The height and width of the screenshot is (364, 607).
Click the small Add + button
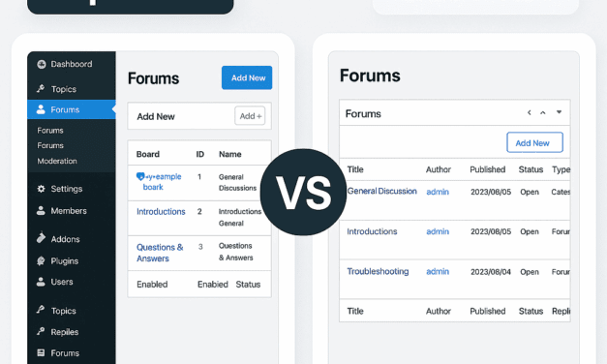pyautogui.click(x=250, y=116)
